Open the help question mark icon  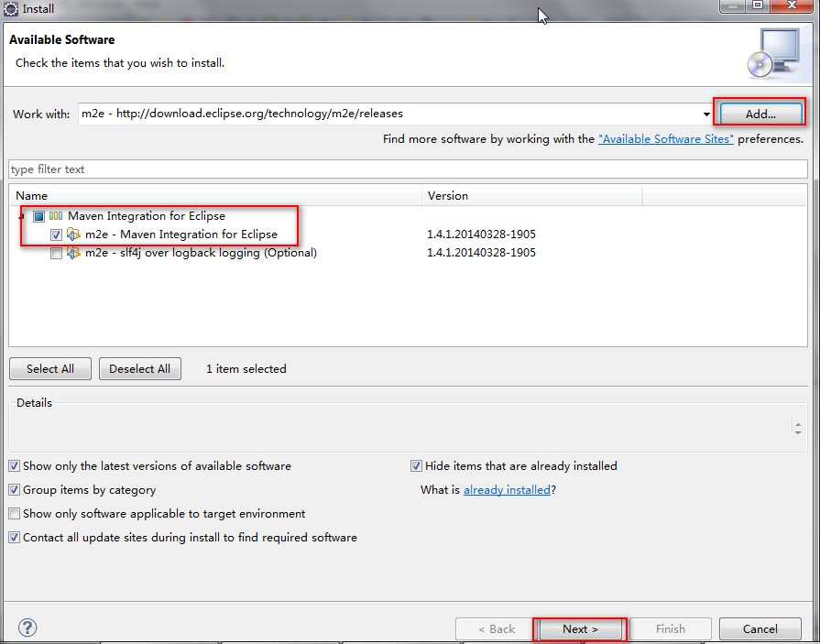coord(27,628)
